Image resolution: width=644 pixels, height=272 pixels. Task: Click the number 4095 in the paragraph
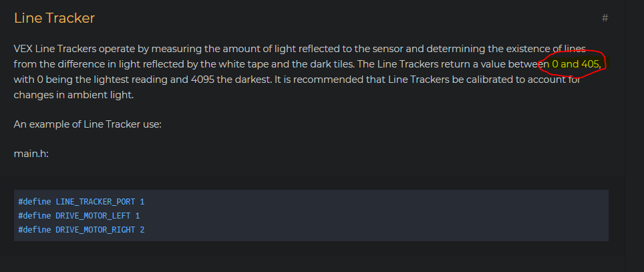(x=202, y=80)
